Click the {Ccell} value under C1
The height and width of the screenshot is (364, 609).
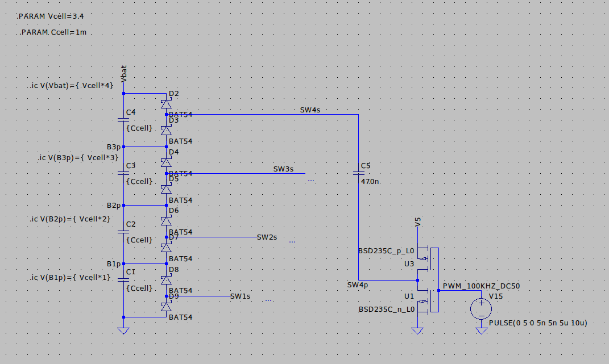tap(139, 288)
